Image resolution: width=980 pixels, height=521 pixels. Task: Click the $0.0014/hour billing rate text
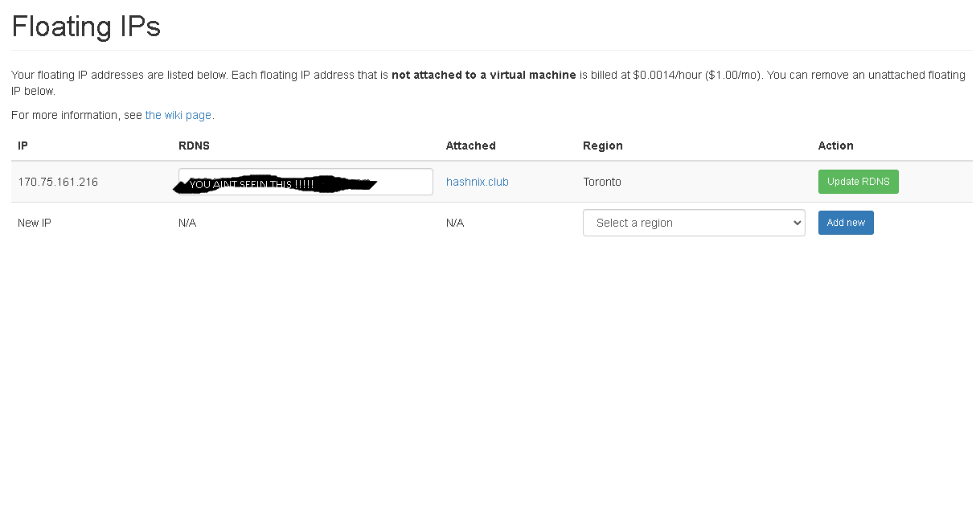click(x=666, y=75)
